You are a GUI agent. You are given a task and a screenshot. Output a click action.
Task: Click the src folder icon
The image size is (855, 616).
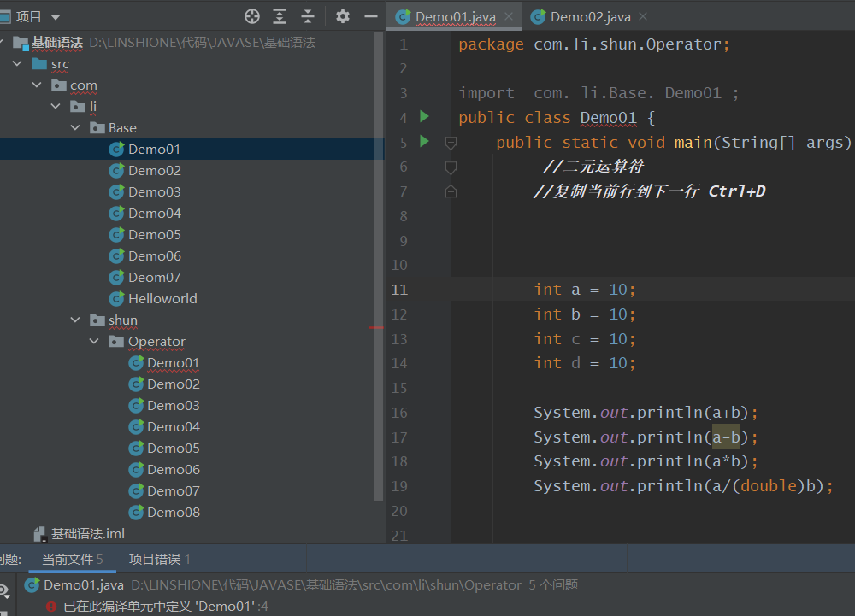39,64
